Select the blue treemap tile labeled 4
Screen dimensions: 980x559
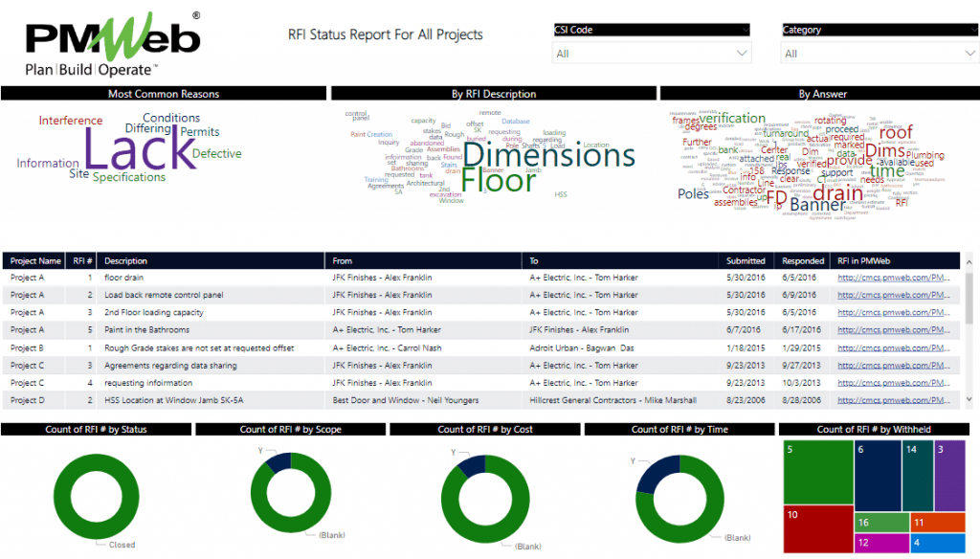coord(938,543)
